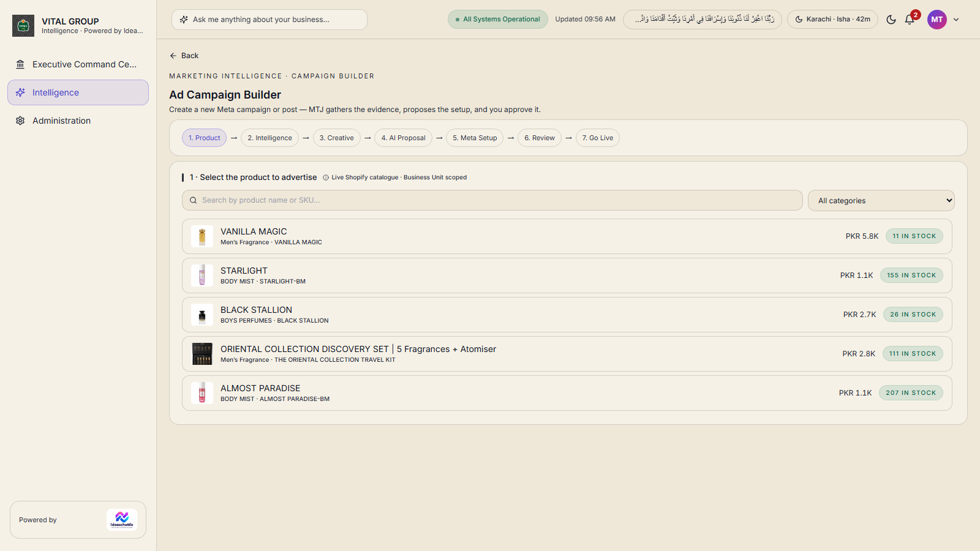Click the Ideashuttle logo in Powered by
The height and width of the screenshot is (551, 980).
(x=122, y=520)
